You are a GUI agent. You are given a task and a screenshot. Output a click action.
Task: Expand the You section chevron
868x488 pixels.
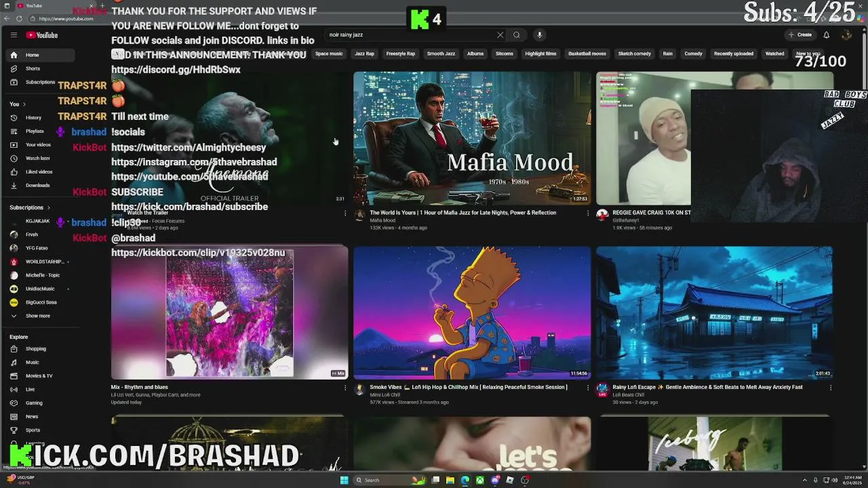[x=24, y=104]
